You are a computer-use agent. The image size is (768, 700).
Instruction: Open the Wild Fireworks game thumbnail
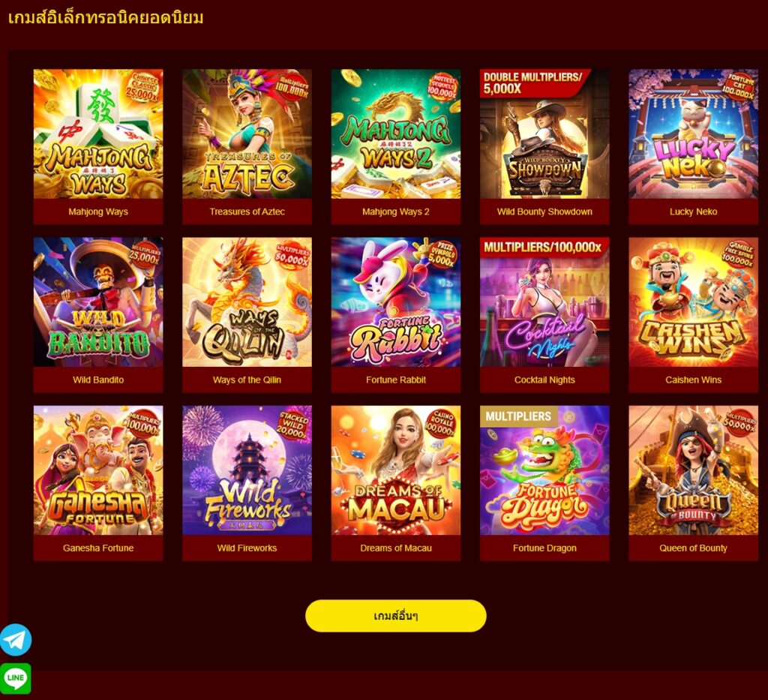pyautogui.click(x=247, y=470)
